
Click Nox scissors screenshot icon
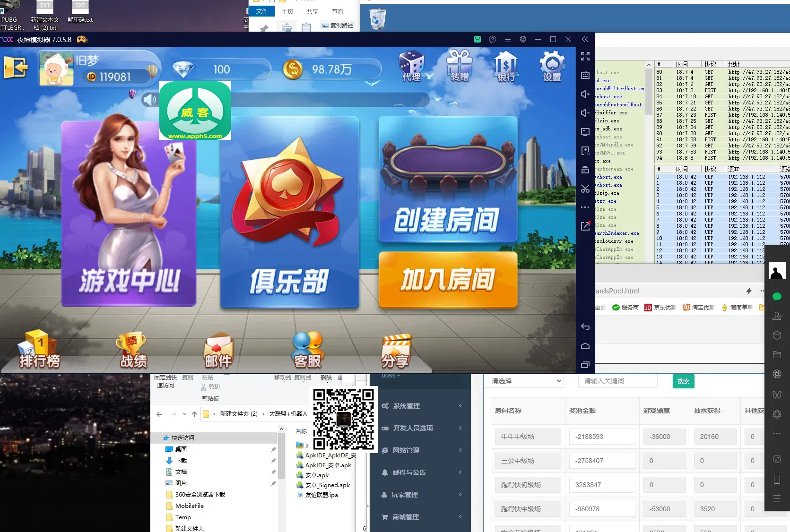pos(585,189)
